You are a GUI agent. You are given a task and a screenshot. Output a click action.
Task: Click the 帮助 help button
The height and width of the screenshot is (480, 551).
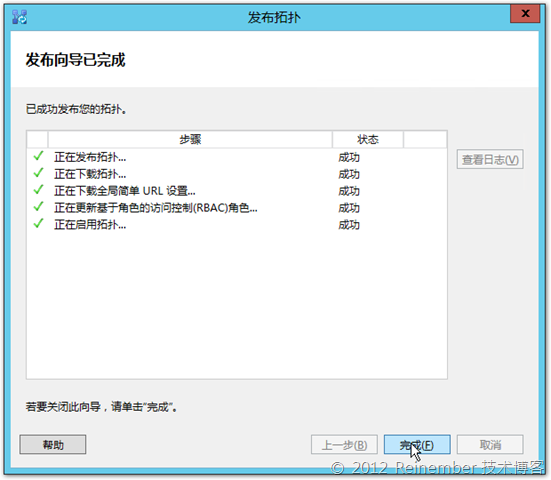[53, 445]
